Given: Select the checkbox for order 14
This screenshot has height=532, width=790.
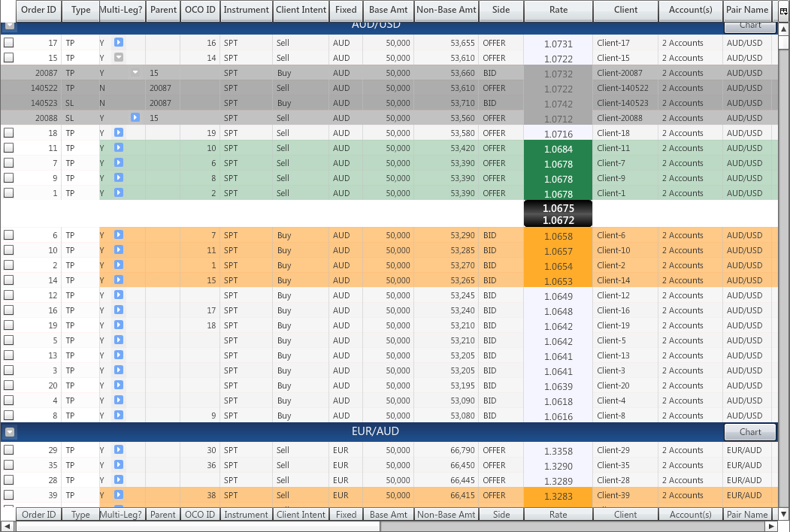Looking at the screenshot, I should coord(9,280).
